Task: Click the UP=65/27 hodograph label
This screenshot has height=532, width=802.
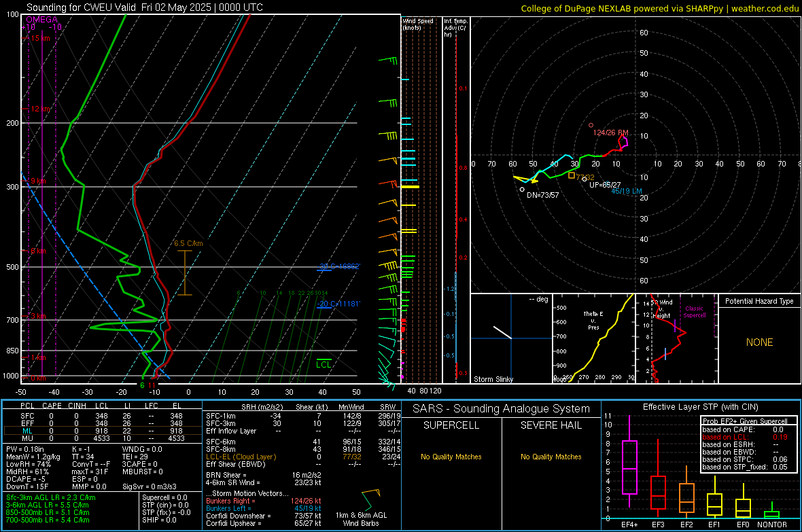Action: pos(605,185)
